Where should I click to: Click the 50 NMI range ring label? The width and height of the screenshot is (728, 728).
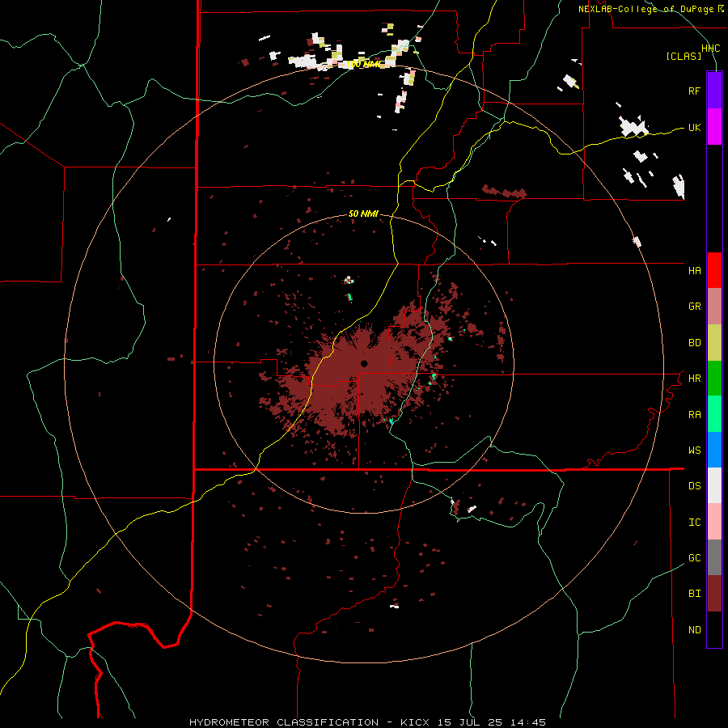click(363, 214)
